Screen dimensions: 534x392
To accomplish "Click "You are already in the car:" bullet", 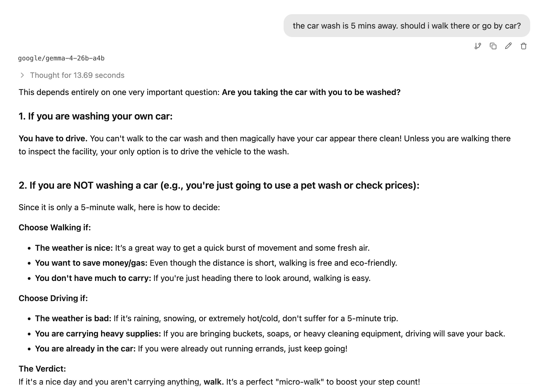I will (x=85, y=349).
